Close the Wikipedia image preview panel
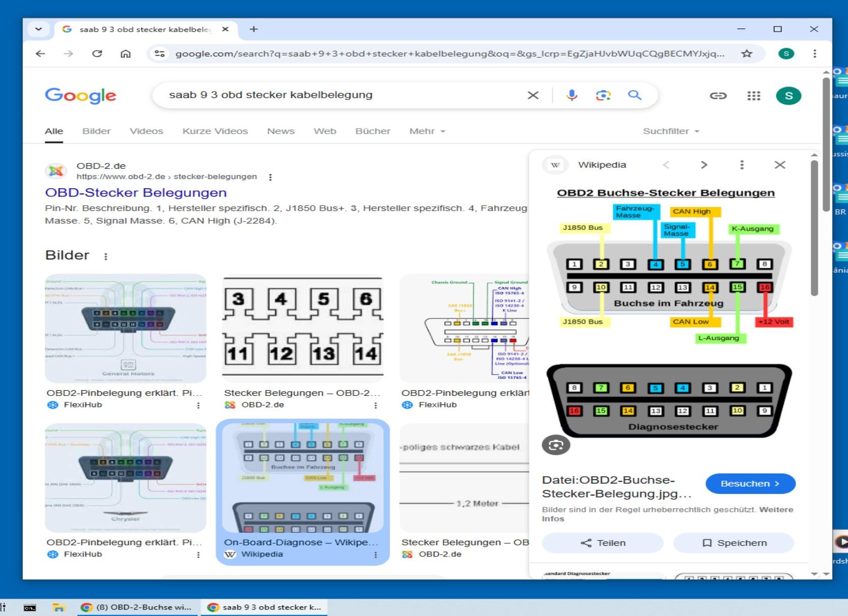848x616 pixels. point(780,165)
